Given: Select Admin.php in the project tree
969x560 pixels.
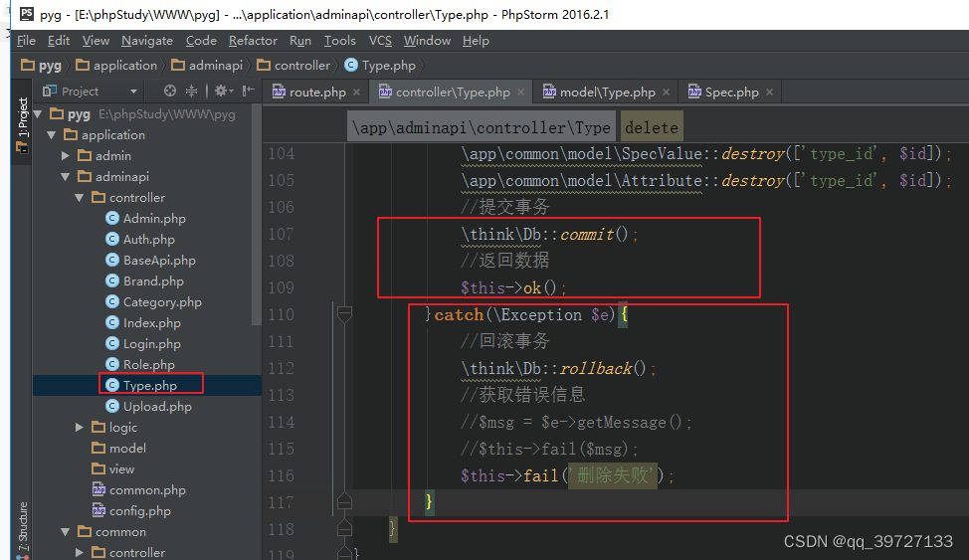Looking at the screenshot, I should (145, 218).
